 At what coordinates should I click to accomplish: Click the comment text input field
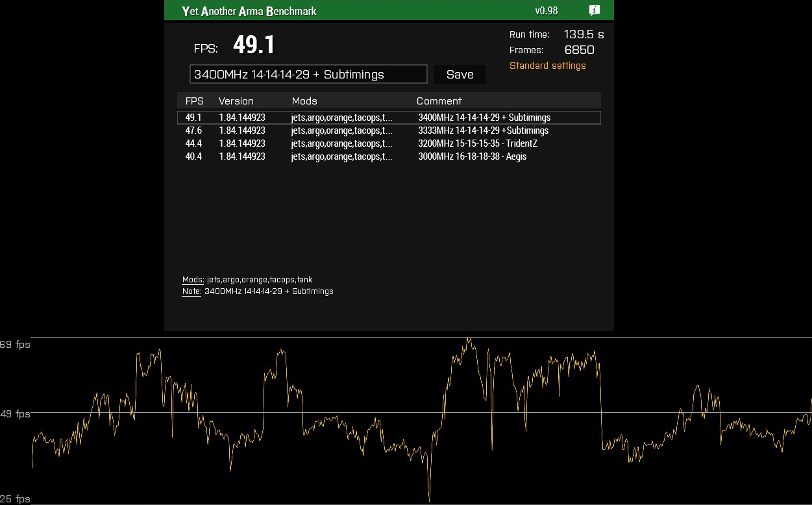coord(308,74)
